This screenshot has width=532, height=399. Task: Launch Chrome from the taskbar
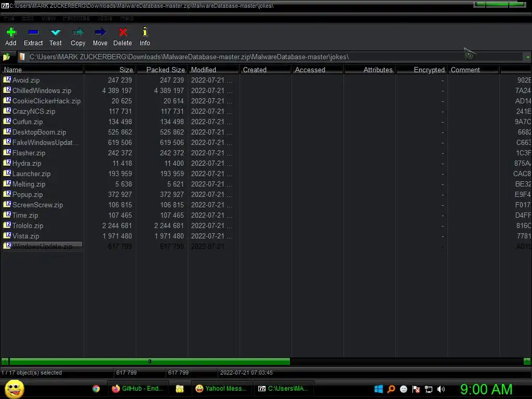tap(96, 389)
